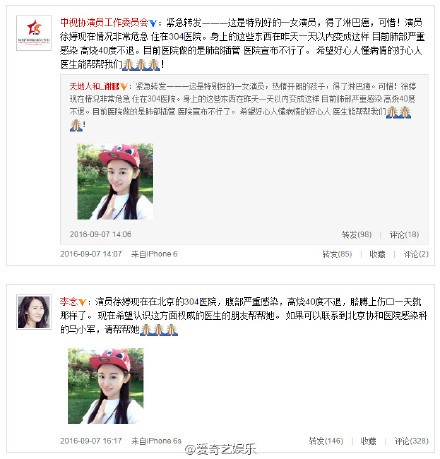This screenshot has width=440, height=459.
Task: Click the orange verified badge beside 李念
Action: 82,302
